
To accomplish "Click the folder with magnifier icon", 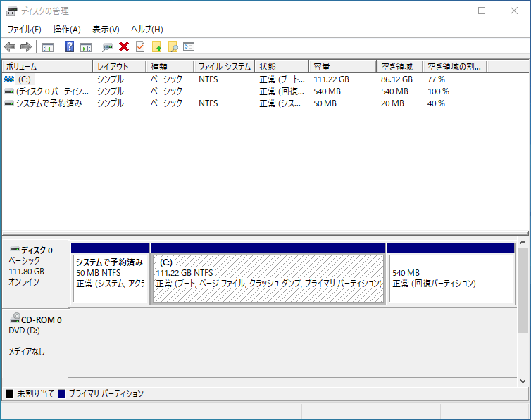I will [173, 46].
